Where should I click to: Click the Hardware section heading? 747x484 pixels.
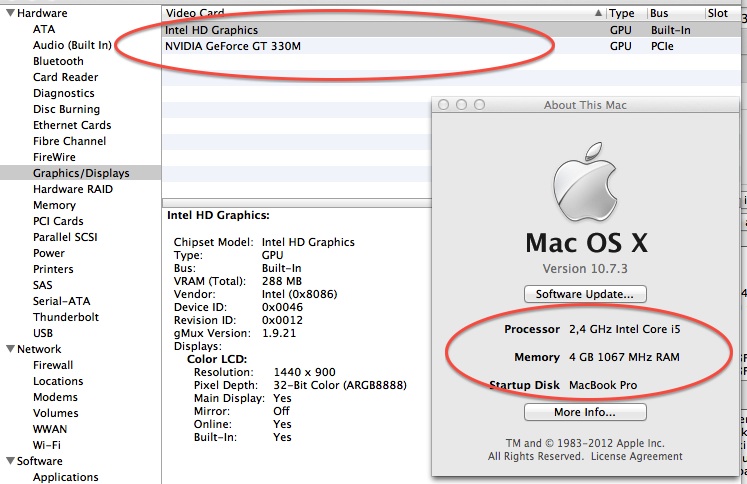tap(42, 13)
